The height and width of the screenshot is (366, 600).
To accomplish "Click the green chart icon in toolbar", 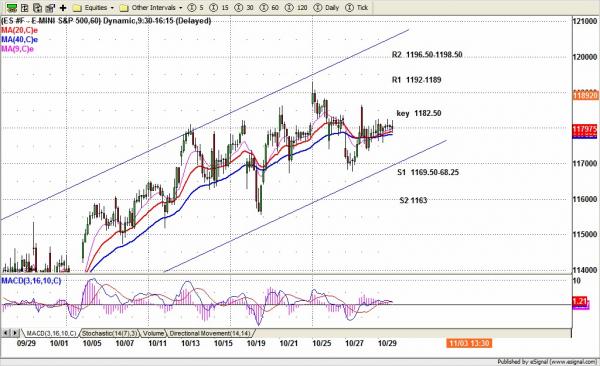I will tap(12, 7).
